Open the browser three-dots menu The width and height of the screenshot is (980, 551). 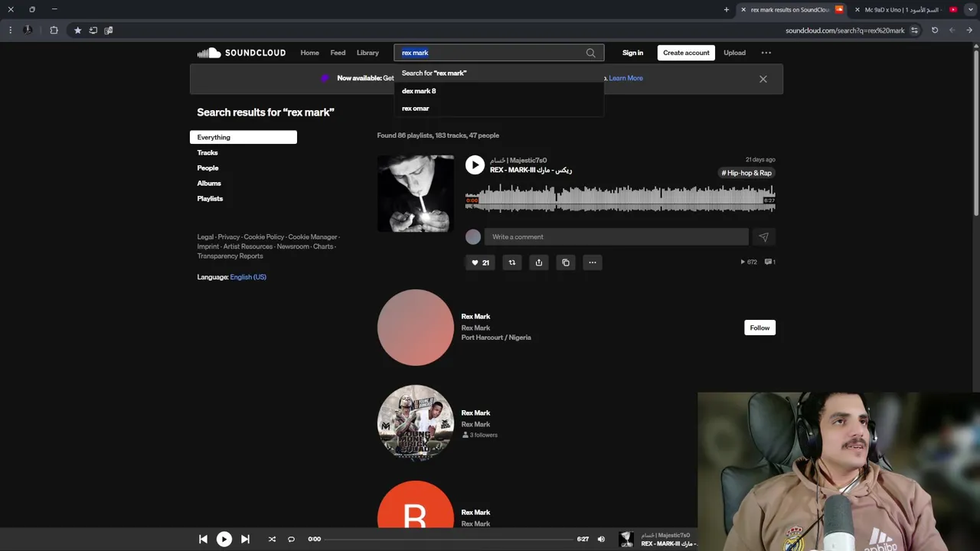click(10, 30)
